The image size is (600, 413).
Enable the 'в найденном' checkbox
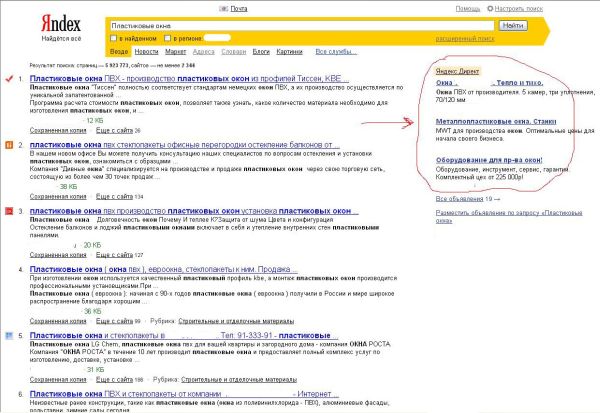(x=113, y=38)
